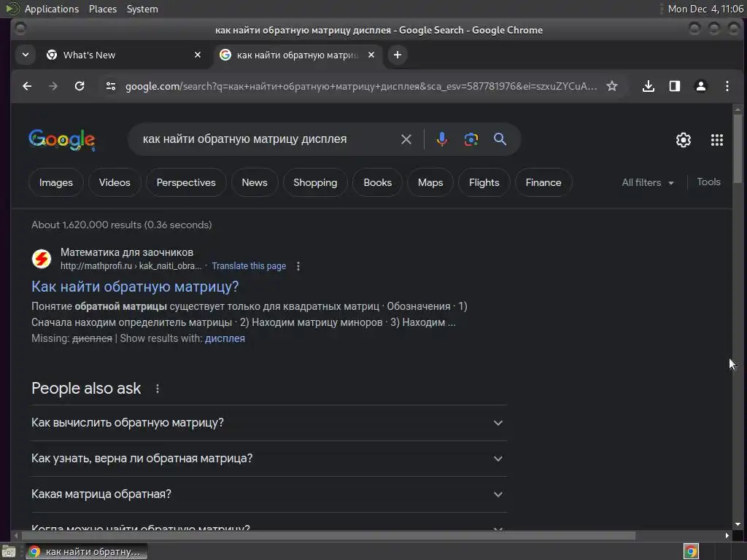747x560 pixels.
Task: Open Google quick settings gear icon
Action: tap(683, 139)
